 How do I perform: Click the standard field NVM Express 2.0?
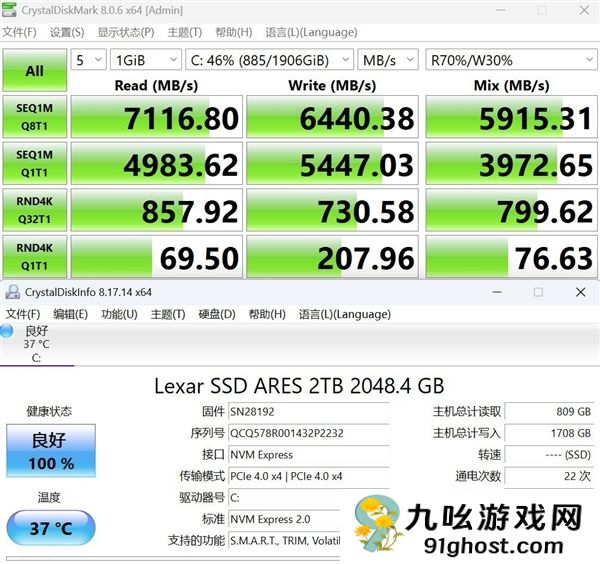click(284, 519)
